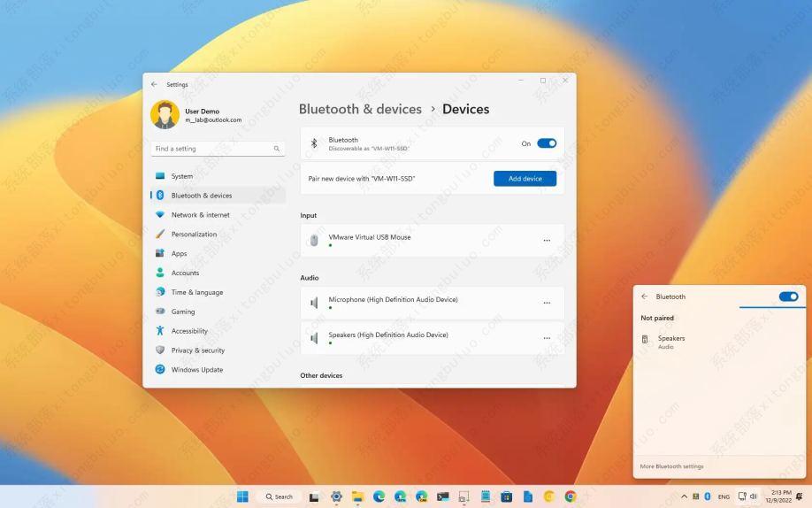The image size is (812, 508).
Task: Go back in the Bluetooth flyout
Action: (x=644, y=296)
